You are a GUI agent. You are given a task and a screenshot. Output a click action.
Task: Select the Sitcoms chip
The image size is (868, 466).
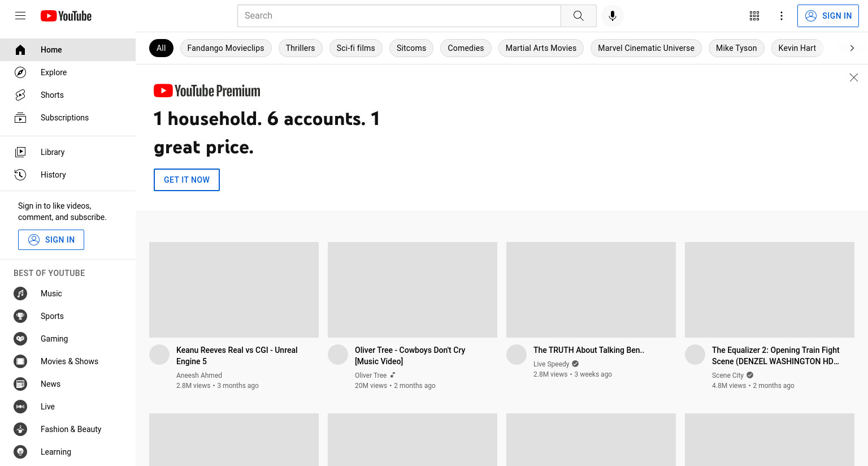[x=411, y=48]
